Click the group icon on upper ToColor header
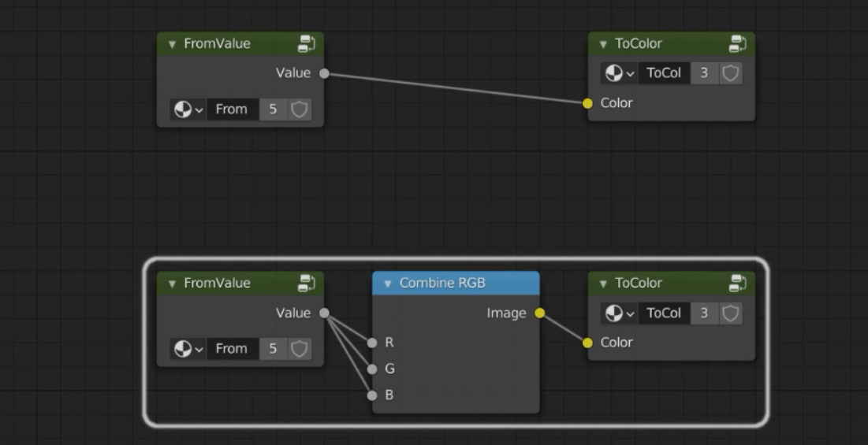868x445 pixels. [x=738, y=44]
